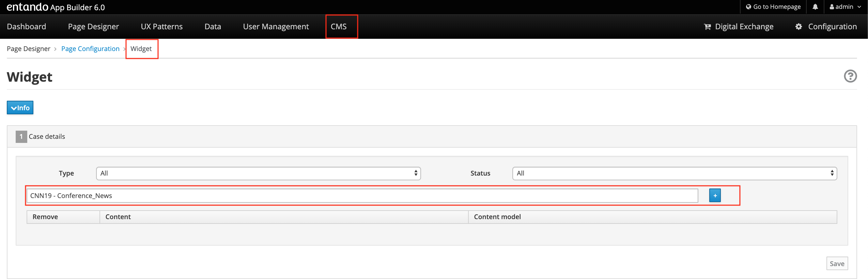
Task: Click Go to Homepage globe link
Action: (x=773, y=7)
